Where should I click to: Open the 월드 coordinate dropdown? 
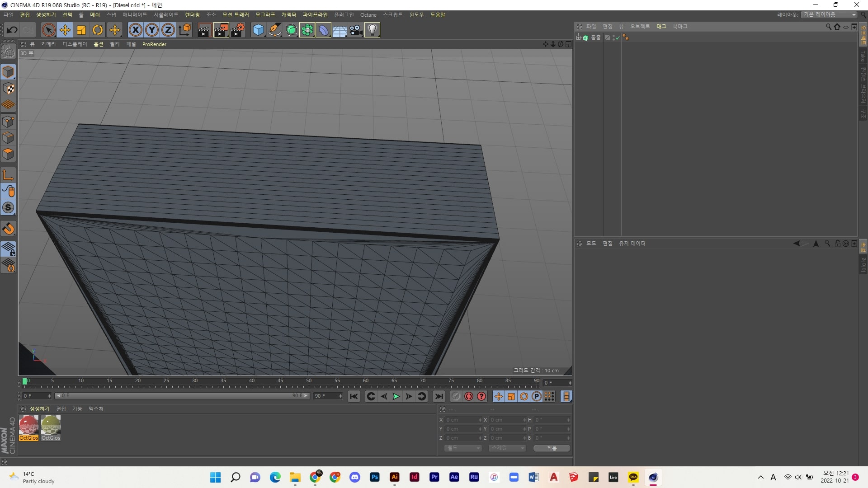coord(463,448)
